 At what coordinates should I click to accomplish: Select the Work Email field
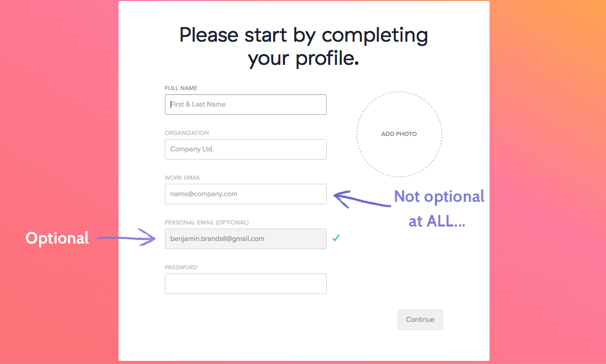[246, 194]
